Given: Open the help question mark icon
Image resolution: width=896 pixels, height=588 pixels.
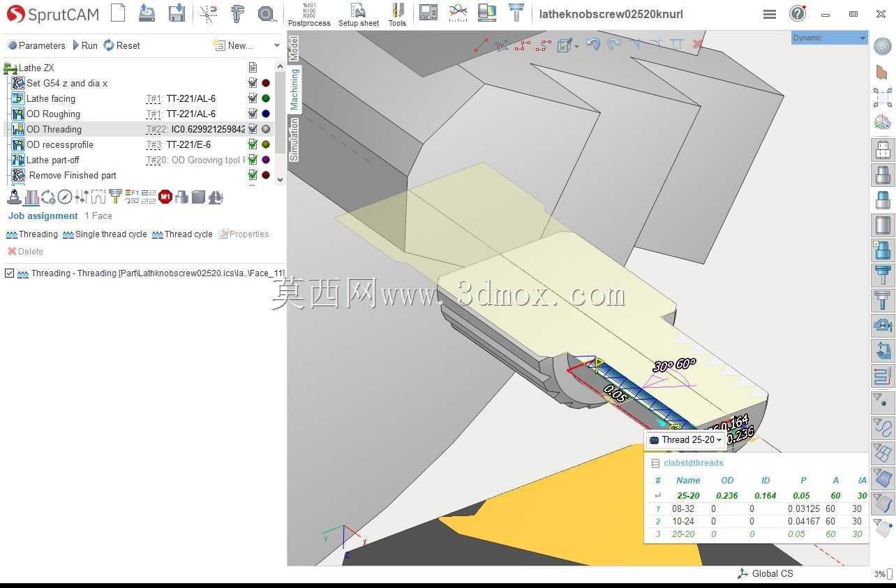Looking at the screenshot, I should coord(798,13).
